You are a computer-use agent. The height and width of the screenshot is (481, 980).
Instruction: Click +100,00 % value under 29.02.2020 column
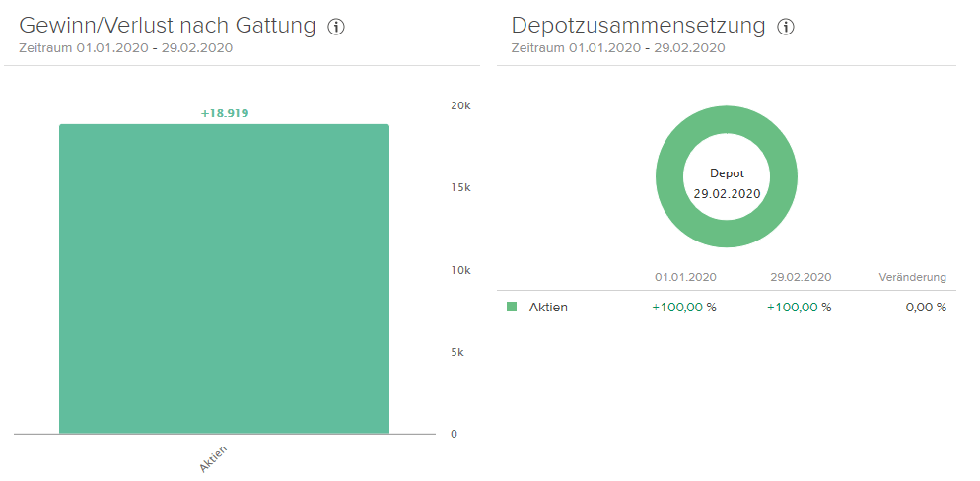click(799, 307)
